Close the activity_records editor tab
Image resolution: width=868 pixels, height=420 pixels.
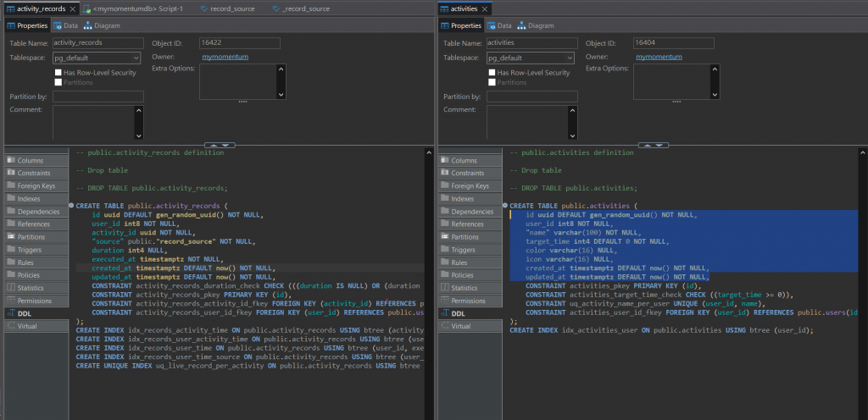point(73,8)
